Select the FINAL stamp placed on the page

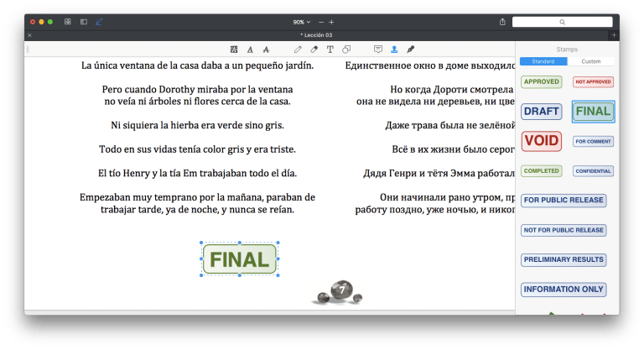coord(240,259)
